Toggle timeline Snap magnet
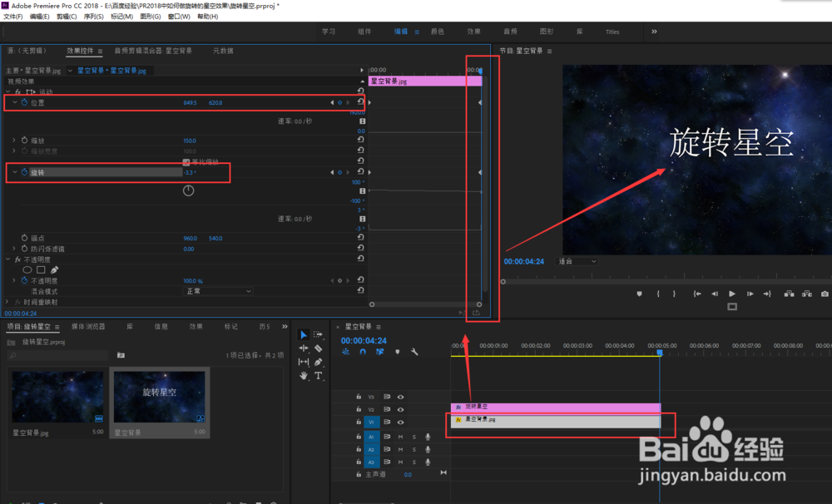 click(x=363, y=352)
